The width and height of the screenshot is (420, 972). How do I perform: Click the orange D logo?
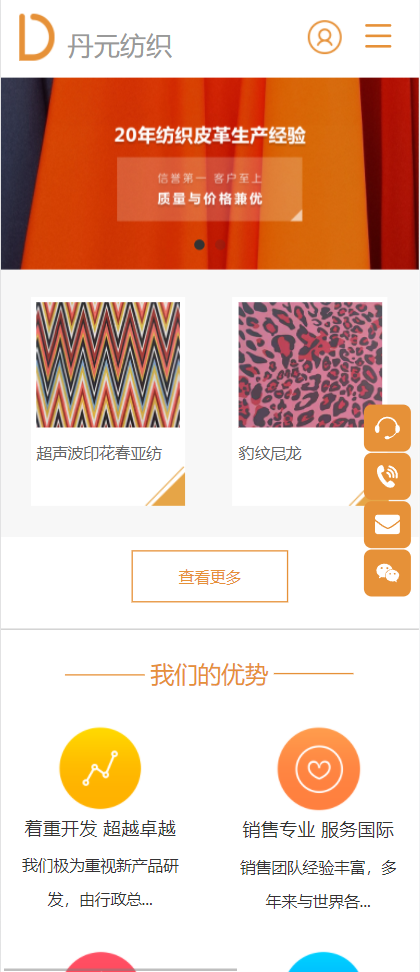pyautogui.click(x=37, y=37)
